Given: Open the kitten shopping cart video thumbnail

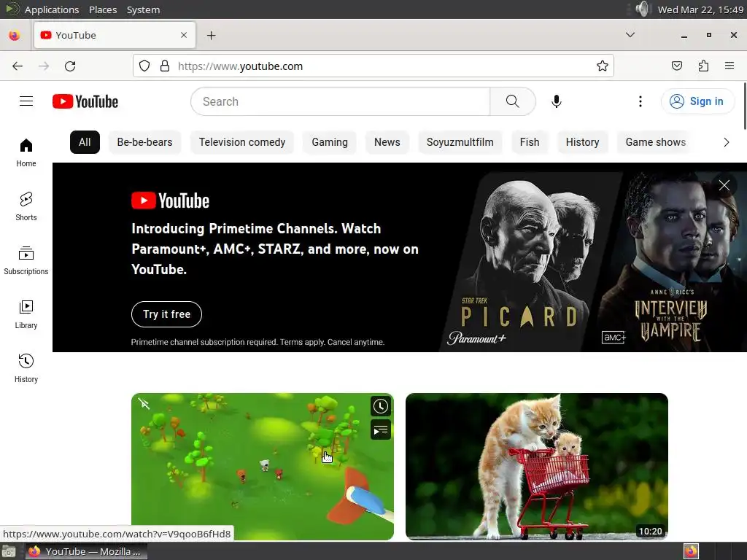Looking at the screenshot, I should pos(536,466).
